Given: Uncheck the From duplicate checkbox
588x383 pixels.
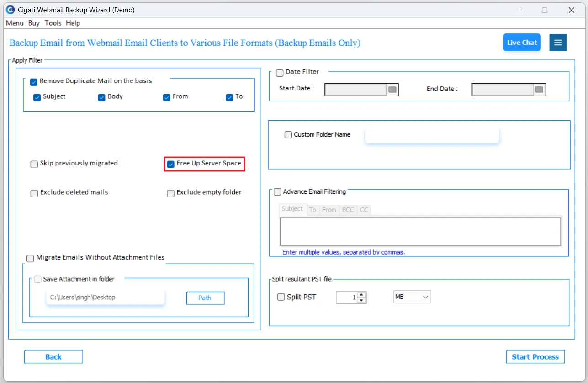Looking at the screenshot, I should pyautogui.click(x=167, y=97).
